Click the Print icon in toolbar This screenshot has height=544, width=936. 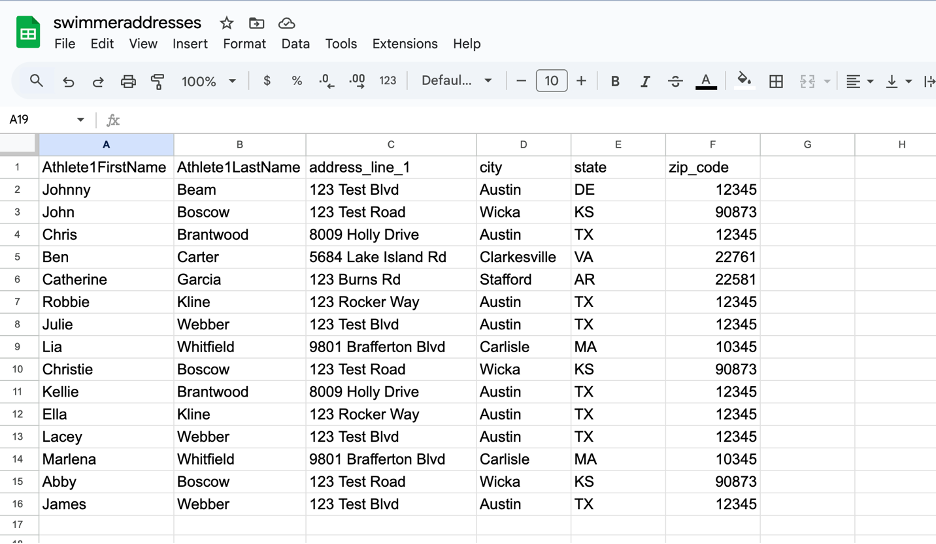(128, 81)
